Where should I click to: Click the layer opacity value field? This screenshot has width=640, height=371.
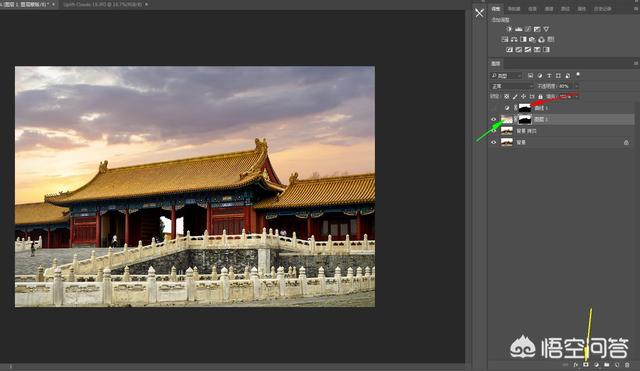pos(564,86)
